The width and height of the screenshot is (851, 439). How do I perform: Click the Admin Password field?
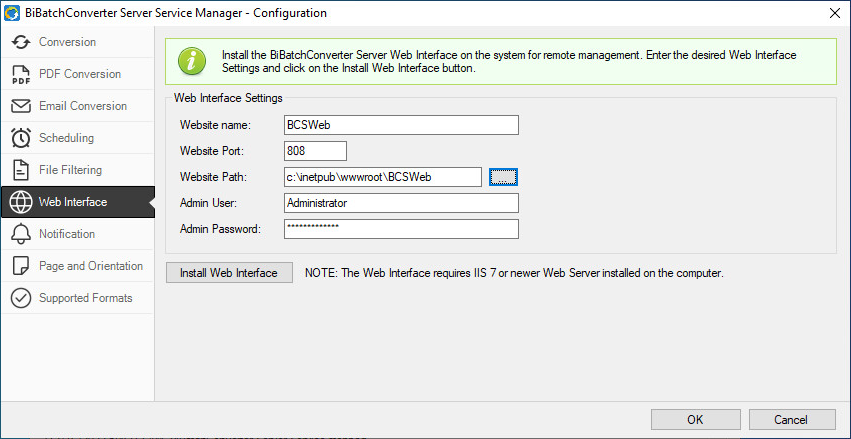pyautogui.click(x=401, y=229)
